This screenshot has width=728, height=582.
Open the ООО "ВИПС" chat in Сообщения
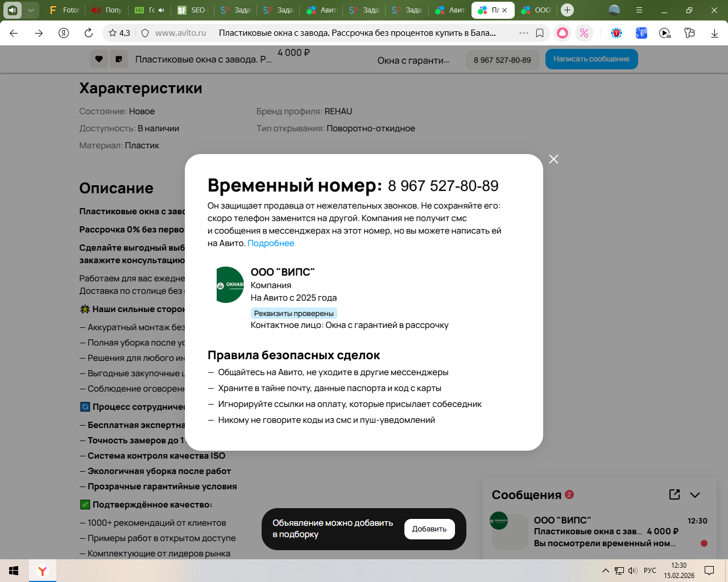point(598,531)
